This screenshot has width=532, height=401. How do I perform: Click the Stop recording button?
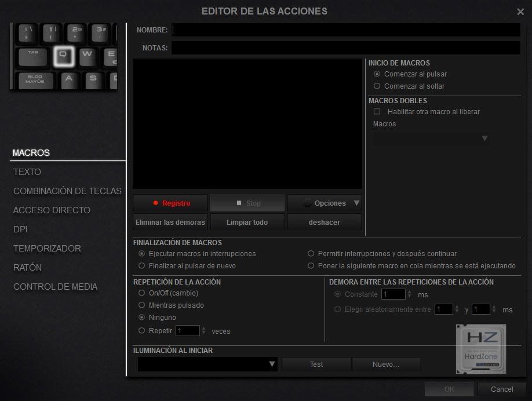(247, 203)
